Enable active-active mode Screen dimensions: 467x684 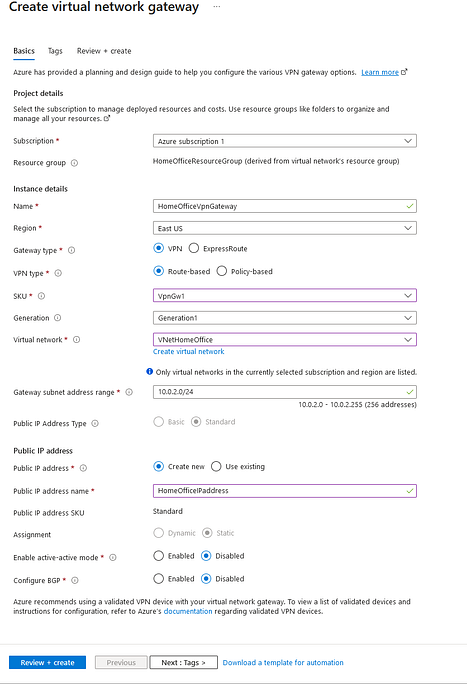158,556
